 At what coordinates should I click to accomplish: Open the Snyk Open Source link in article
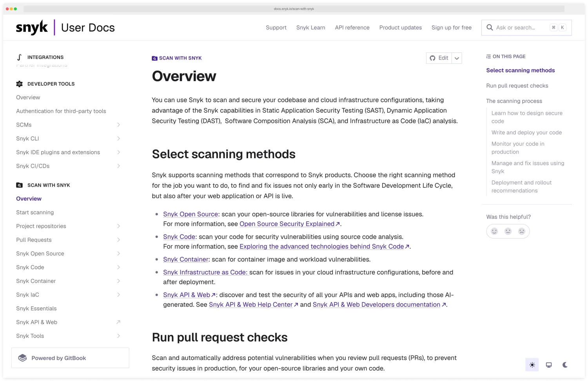point(191,214)
